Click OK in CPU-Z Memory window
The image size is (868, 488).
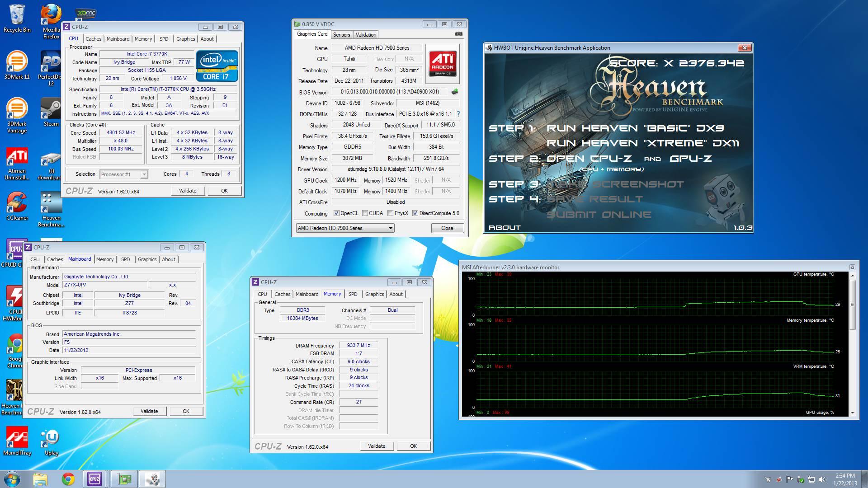413,446
